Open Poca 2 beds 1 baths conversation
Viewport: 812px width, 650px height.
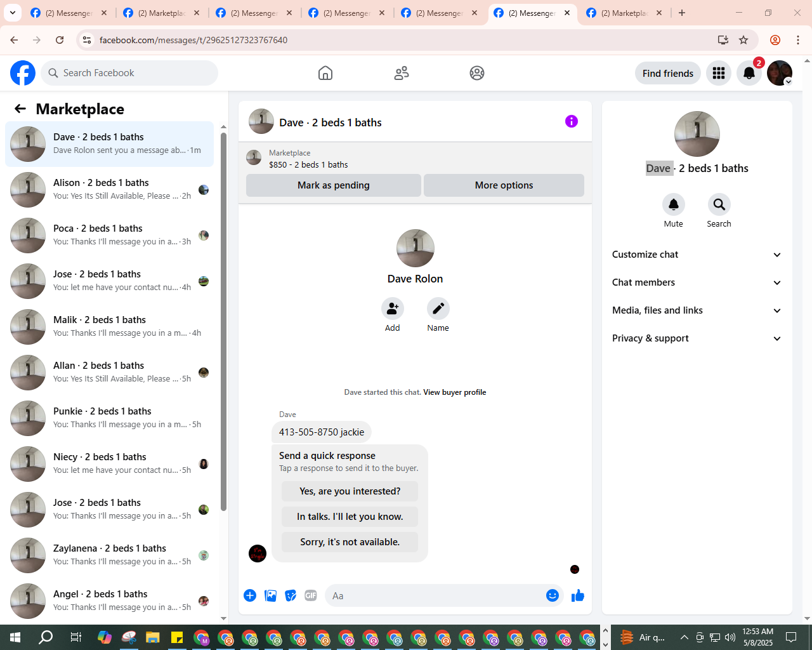[x=110, y=235]
